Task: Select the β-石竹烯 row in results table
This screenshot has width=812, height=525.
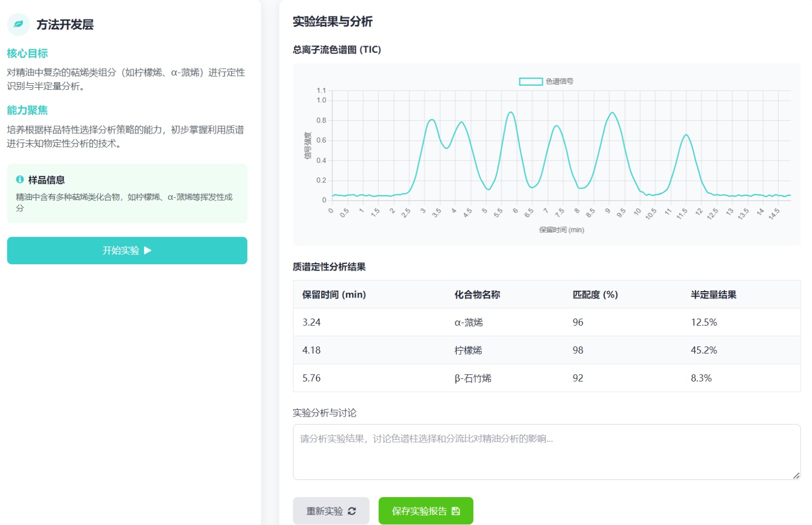Action: (546, 378)
